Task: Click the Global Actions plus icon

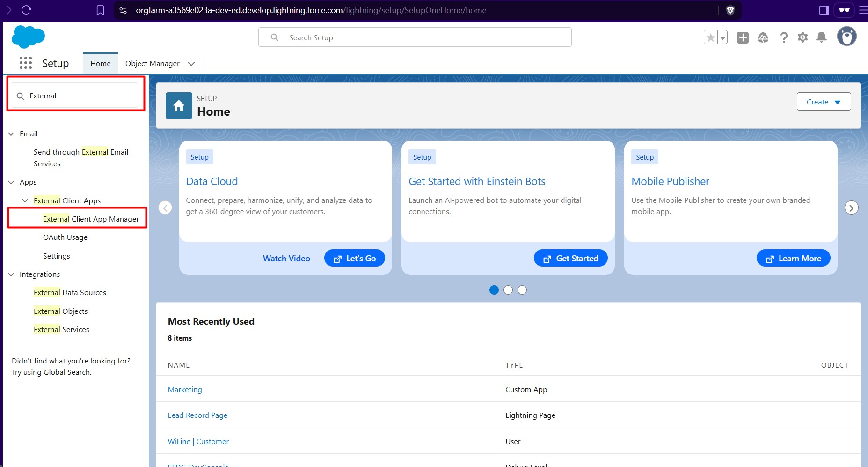Action: pos(742,37)
